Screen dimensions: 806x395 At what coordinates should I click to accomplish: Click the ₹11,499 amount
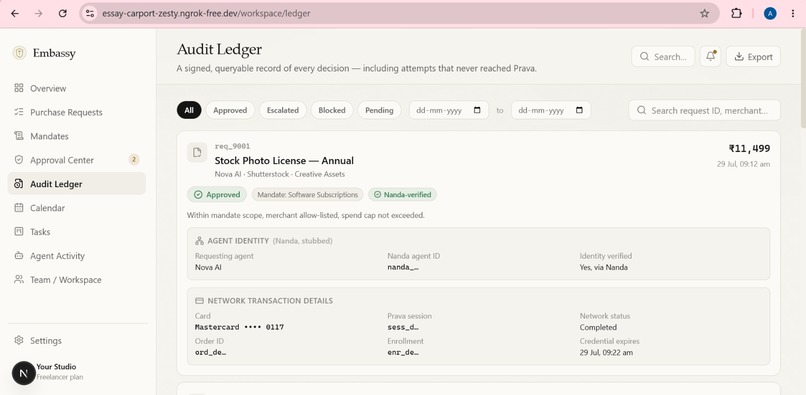(x=749, y=149)
